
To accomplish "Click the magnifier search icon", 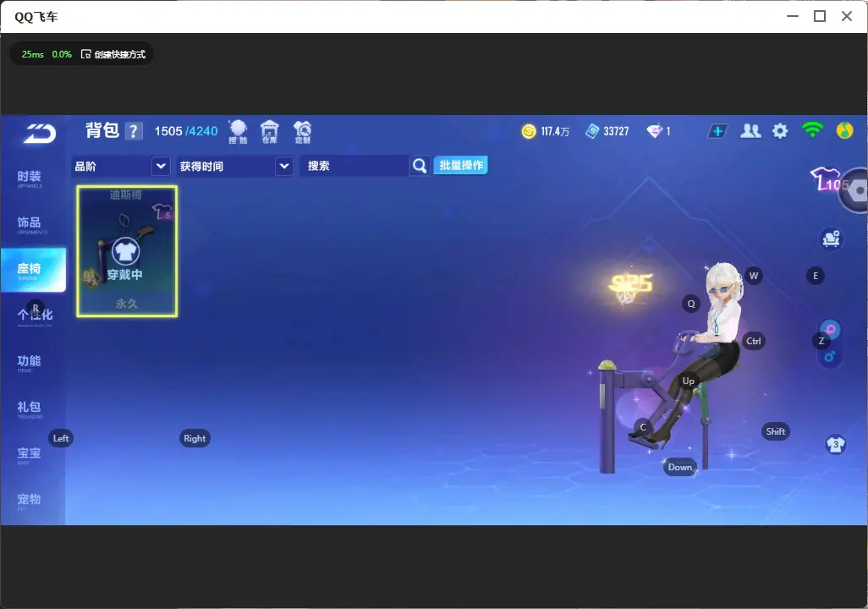I will 420,166.
